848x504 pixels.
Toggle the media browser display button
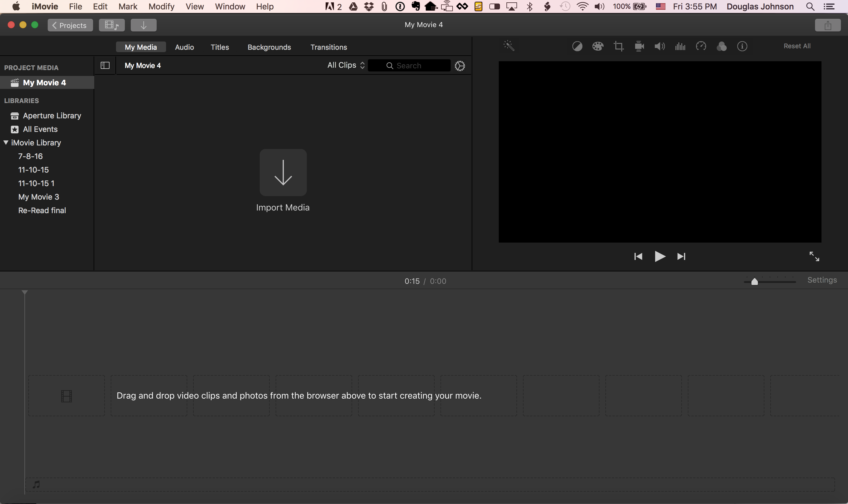pyautogui.click(x=112, y=25)
